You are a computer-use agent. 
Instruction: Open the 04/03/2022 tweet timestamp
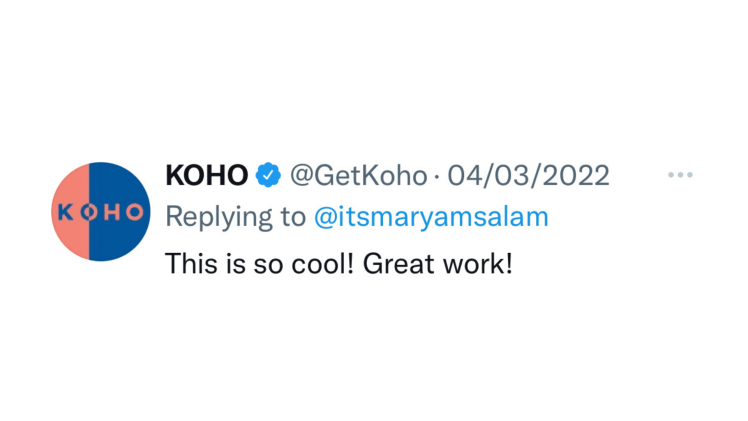(x=528, y=176)
